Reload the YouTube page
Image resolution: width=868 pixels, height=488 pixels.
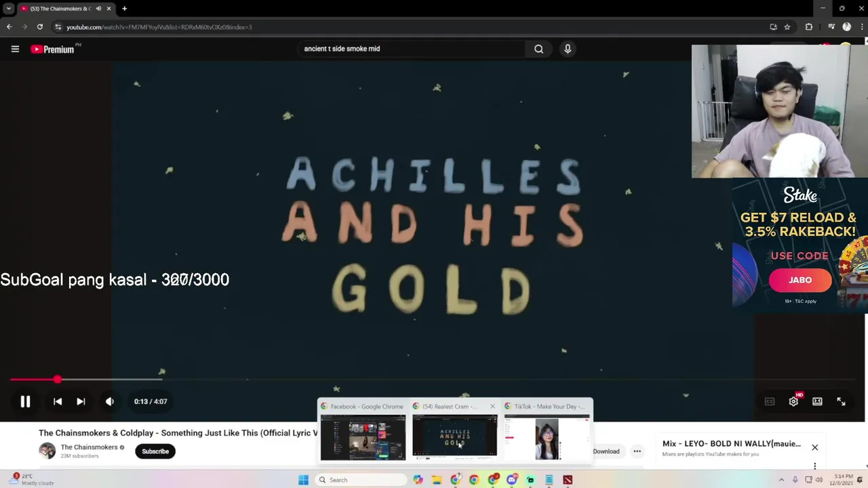[40, 27]
